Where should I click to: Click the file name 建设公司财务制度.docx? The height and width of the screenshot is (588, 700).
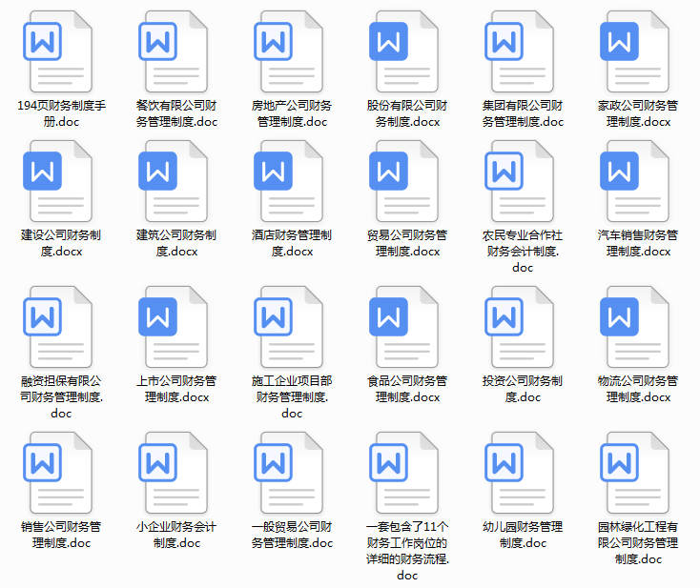[61, 243]
